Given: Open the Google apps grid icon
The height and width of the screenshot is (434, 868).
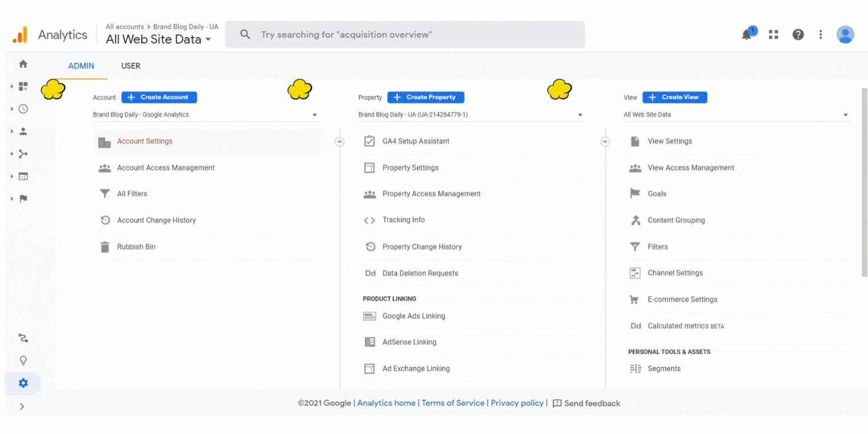Looking at the screenshot, I should point(773,35).
